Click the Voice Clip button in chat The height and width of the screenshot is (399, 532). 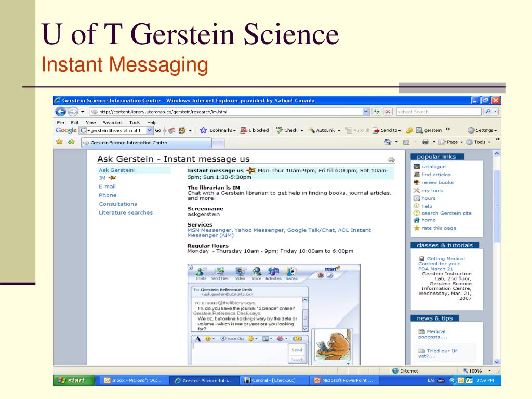coord(232,339)
